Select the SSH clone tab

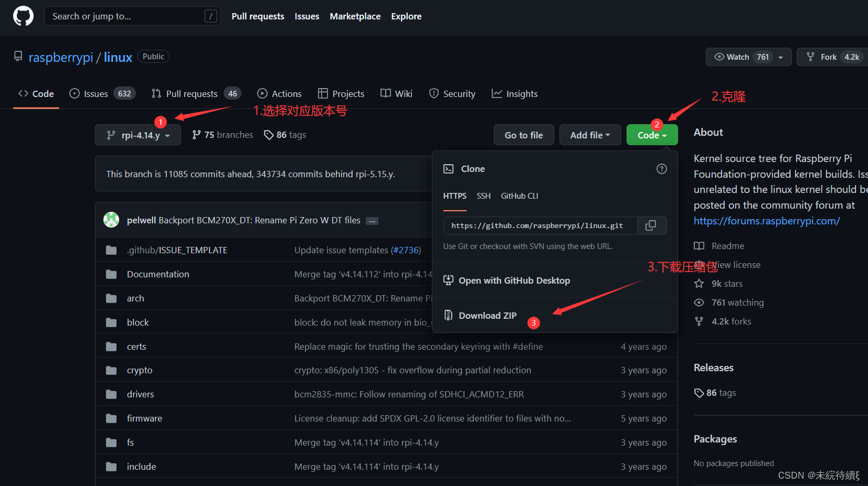(x=484, y=196)
